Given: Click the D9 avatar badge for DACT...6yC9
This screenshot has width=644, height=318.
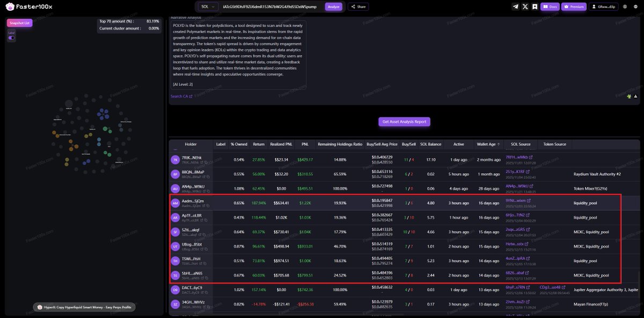Looking at the screenshot, I should tap(175, 290).
